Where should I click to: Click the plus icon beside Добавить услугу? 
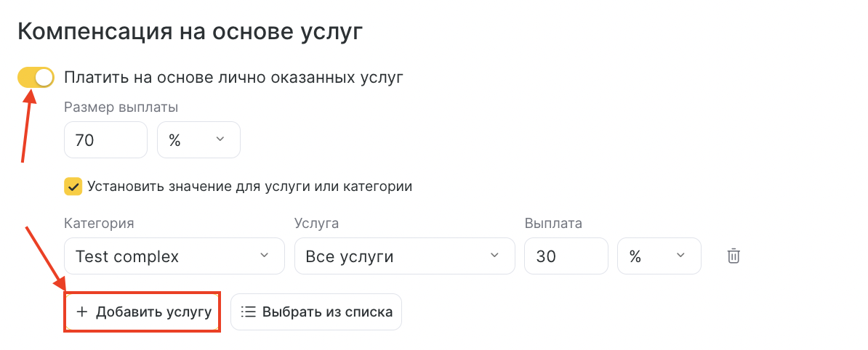82,312
